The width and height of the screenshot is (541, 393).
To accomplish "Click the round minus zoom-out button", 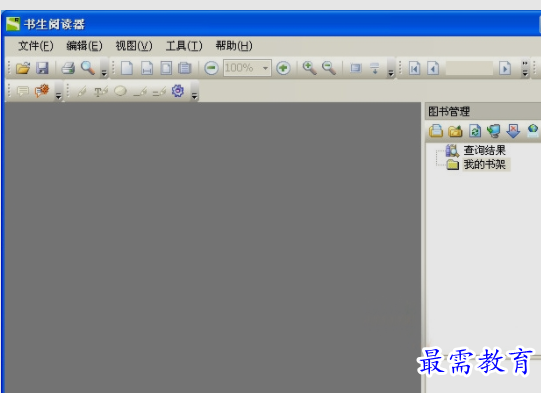I will coord(211,68).
